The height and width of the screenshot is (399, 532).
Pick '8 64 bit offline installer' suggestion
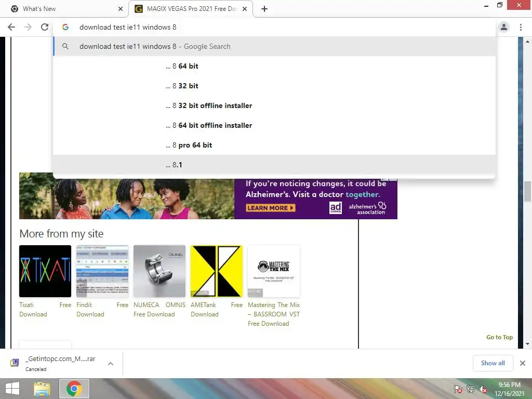point(274,125)
